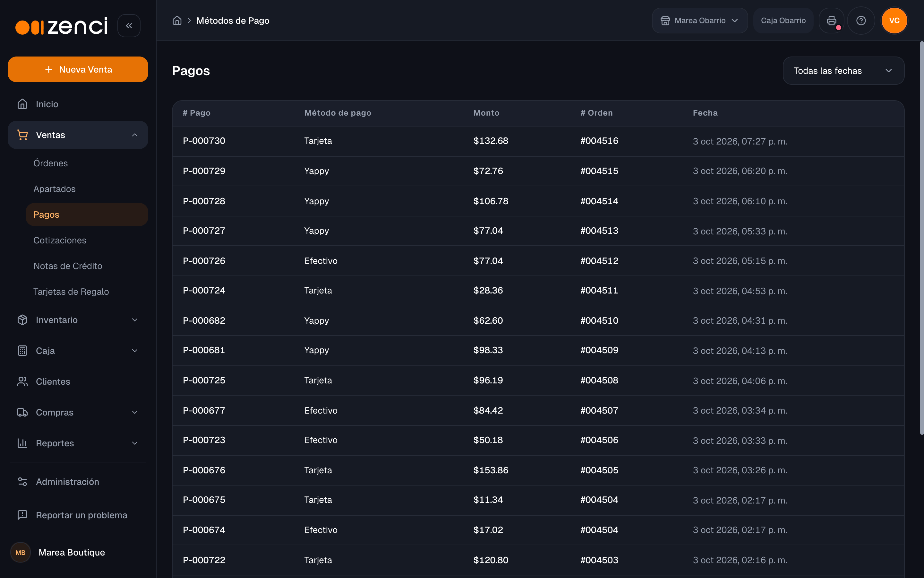The image size is (924, 578).
Task: Click the Monto column header
Action: point(486,113)
